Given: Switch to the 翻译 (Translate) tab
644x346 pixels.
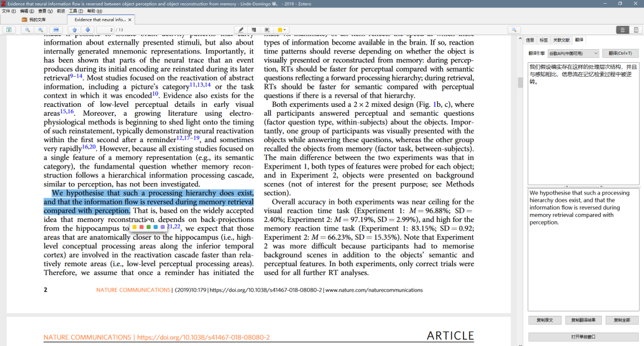Looking at the screenshot, I should click(x=579, y=40).
